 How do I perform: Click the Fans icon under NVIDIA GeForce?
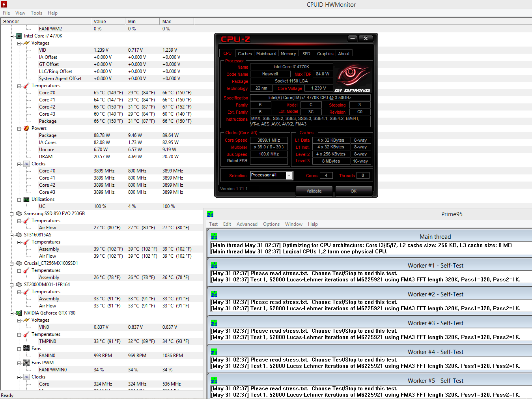pyautogui.click(x=26, y=348)
